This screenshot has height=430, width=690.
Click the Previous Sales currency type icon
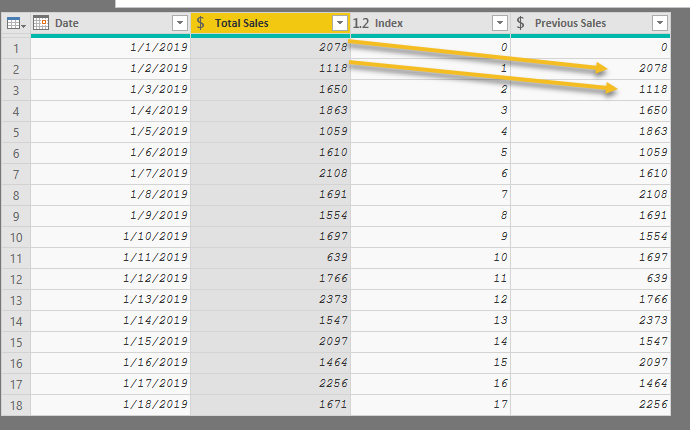coord(520,23)
